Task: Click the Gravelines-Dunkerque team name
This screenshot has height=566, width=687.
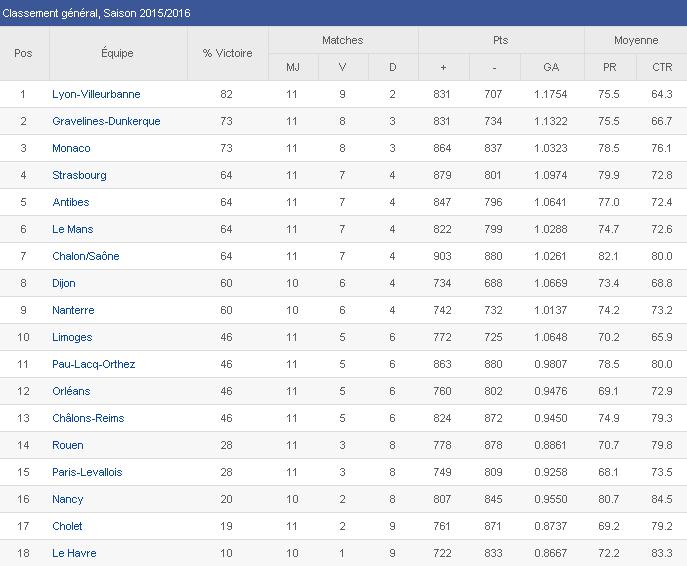Action: [x=106, y=121]
